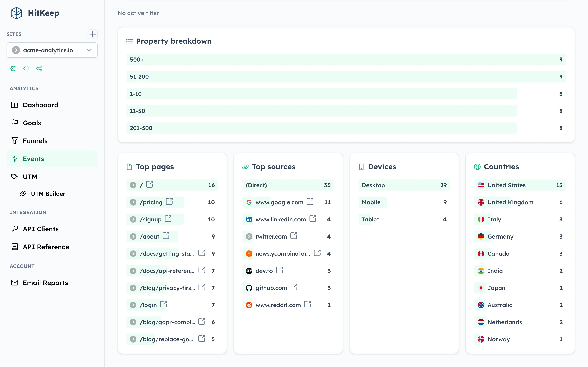This screenshot has width=588, height=367.
Task: Open API Reference from the Integration section
Action: tap(46, 247)
